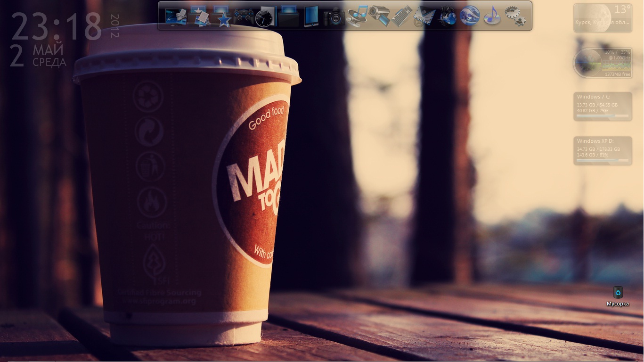The image size is (644, 362).
Task: Click the 34.73 GB / 178.33 GB text
Action: [598, 149]
